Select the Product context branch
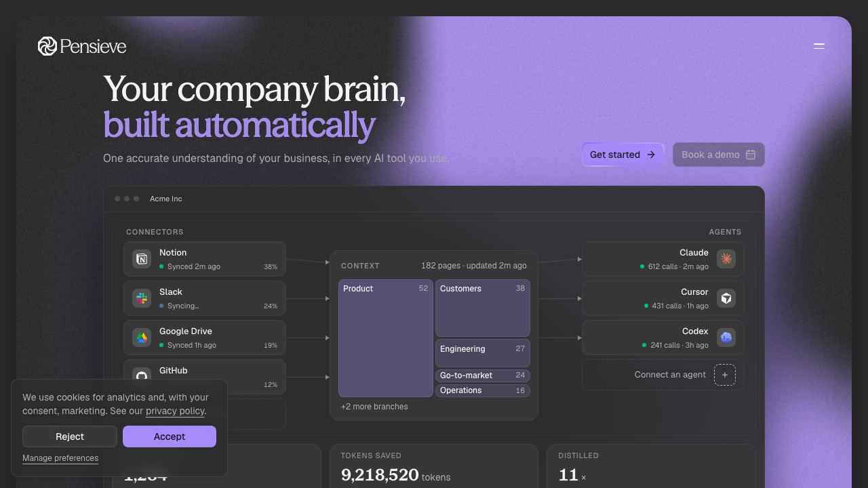The width and height of the screenshot is (868, 488). (386, 338)
